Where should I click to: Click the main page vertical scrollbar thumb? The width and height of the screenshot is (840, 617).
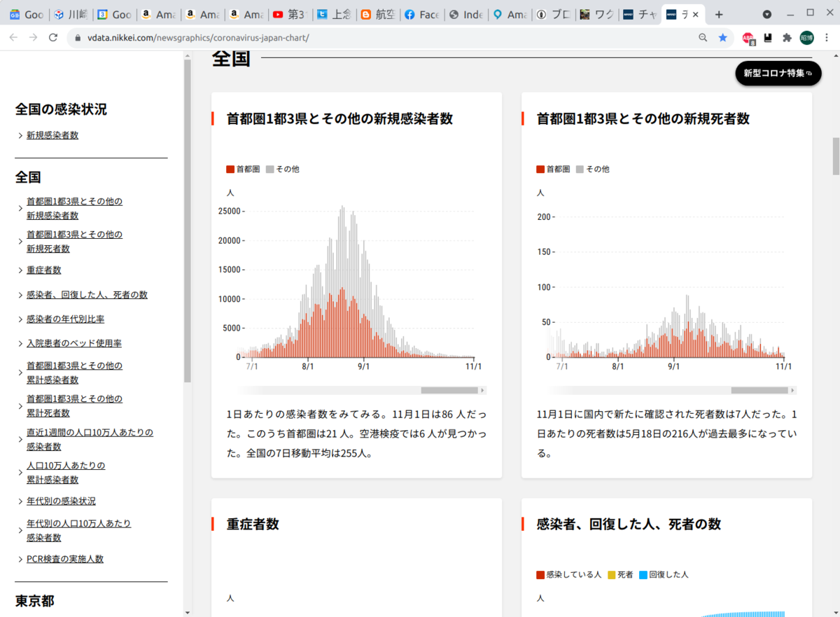tap(835, 156)
